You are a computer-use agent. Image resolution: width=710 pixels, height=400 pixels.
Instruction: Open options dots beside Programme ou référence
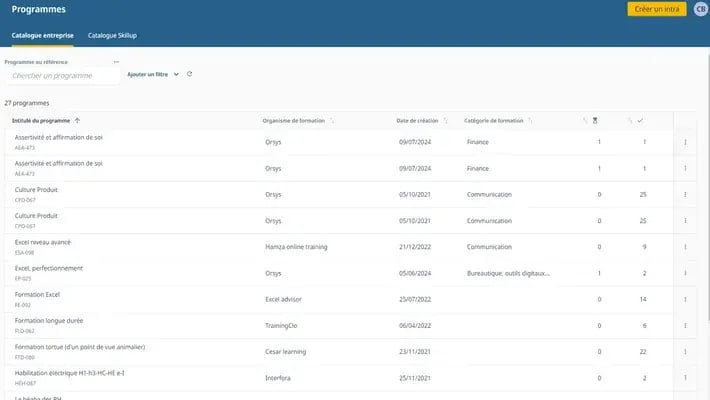(116, 62)
